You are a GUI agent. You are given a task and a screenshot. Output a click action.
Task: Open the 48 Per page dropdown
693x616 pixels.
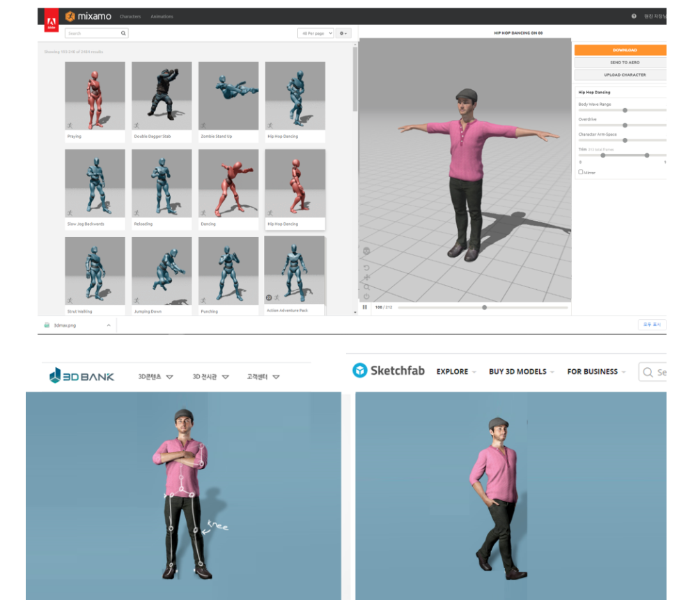pos(315,33)
